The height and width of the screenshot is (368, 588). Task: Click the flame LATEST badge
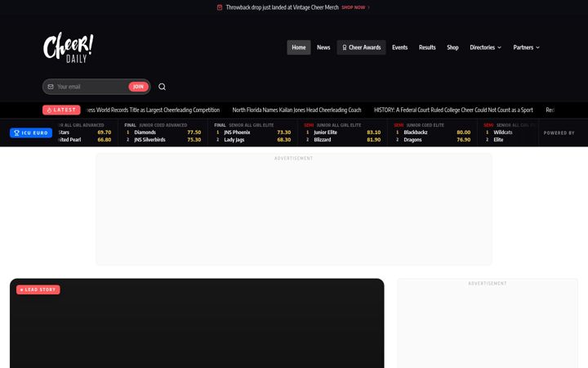coord(61,110)
